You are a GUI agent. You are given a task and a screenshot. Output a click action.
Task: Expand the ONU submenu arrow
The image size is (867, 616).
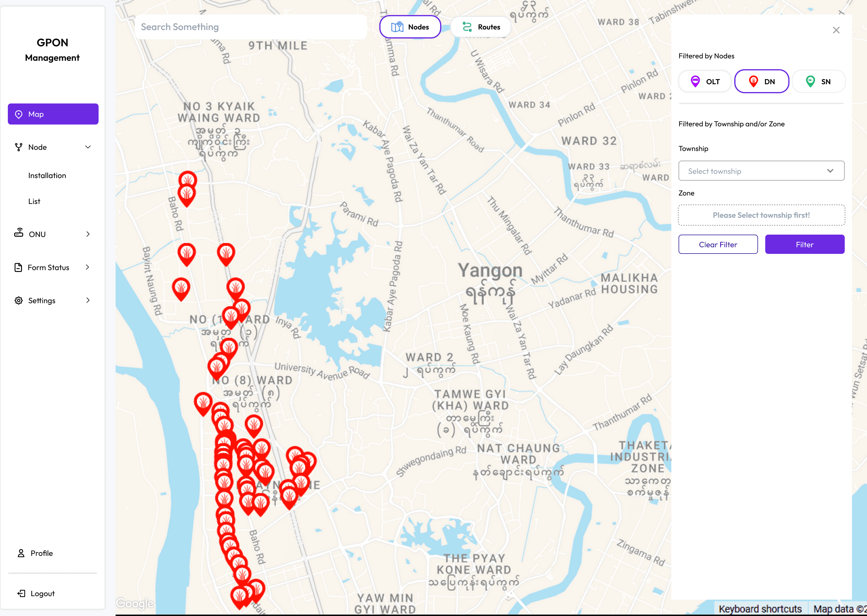88,234
